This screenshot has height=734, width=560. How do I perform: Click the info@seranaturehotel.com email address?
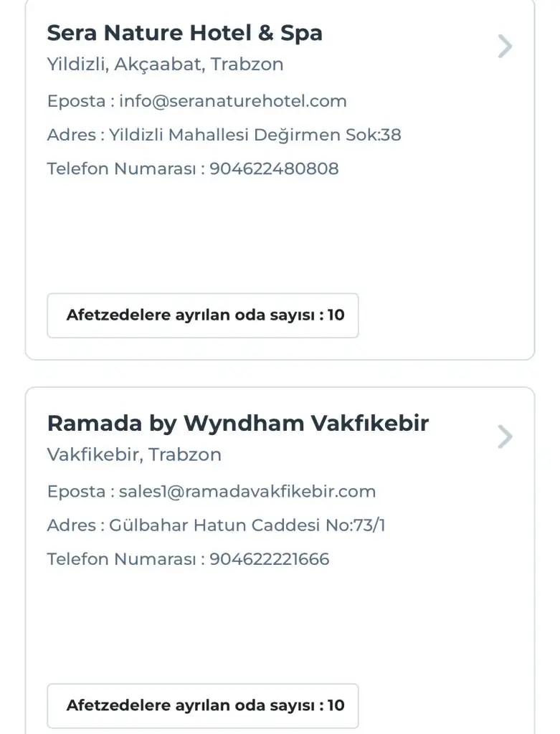233,101
